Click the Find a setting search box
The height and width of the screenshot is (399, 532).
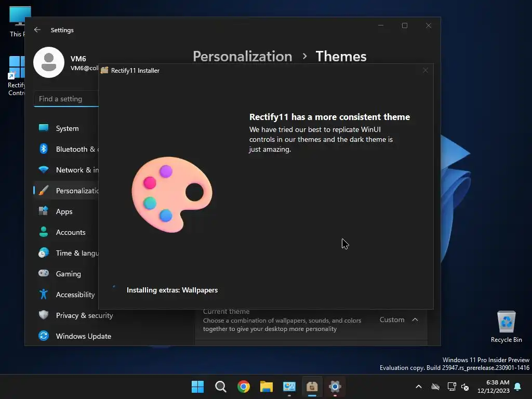point(66,99)
